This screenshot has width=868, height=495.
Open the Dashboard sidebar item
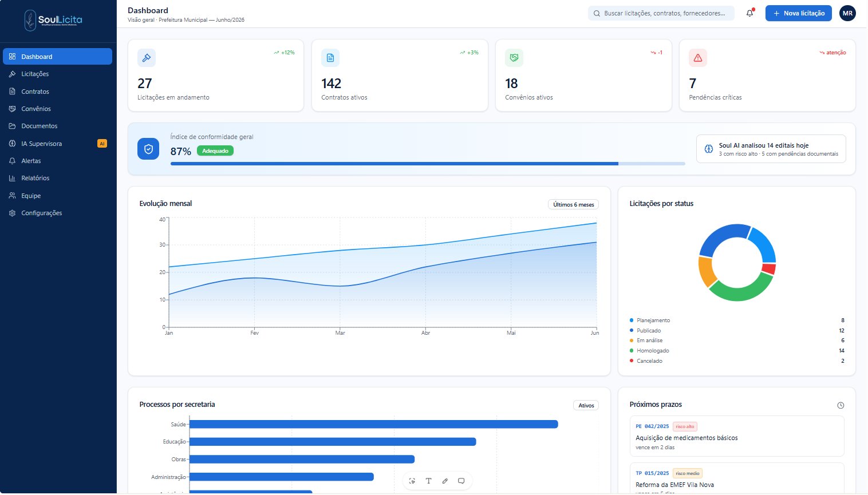click(x=57, y=57)
